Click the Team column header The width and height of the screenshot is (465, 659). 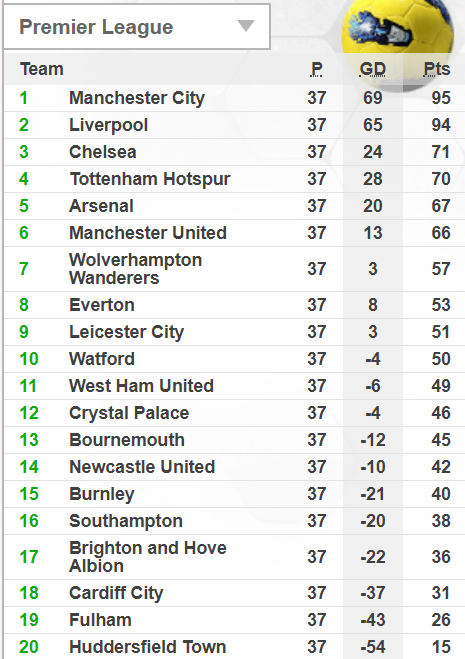[42, 69]
